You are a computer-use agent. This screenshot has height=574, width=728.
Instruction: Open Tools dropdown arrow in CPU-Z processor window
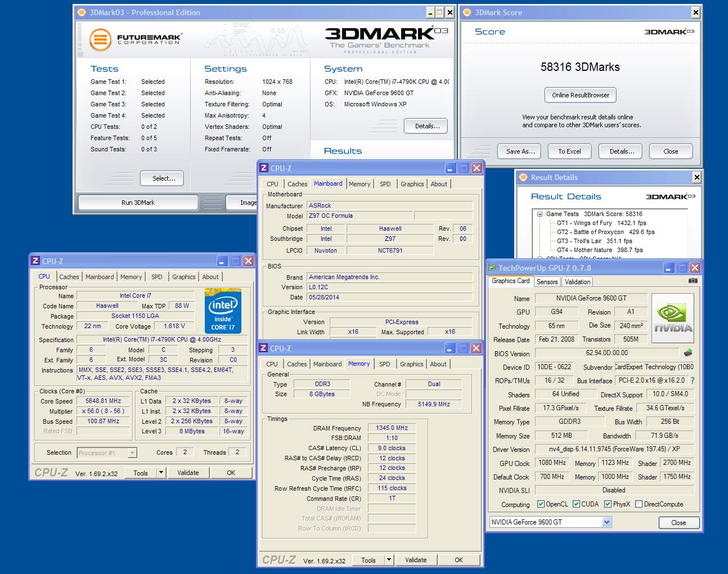tap(161, 473)
